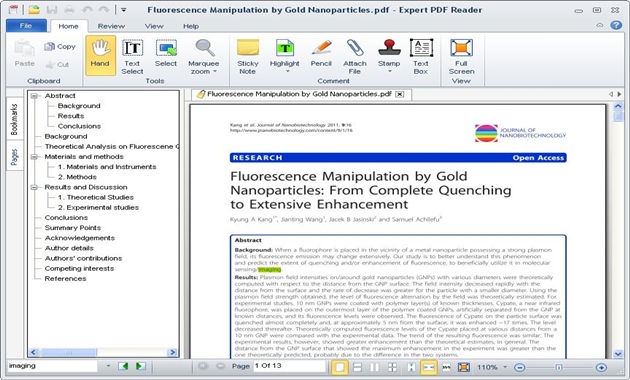
Task: Open Customize Quick Access Toolbar dropdown
Action: (x=124, y=10)
